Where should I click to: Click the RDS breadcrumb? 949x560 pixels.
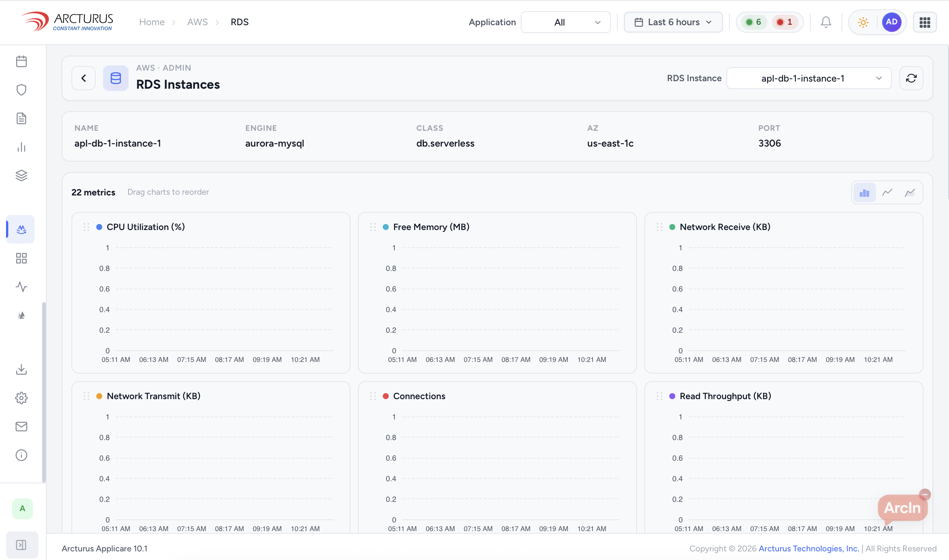coord(240,22)
